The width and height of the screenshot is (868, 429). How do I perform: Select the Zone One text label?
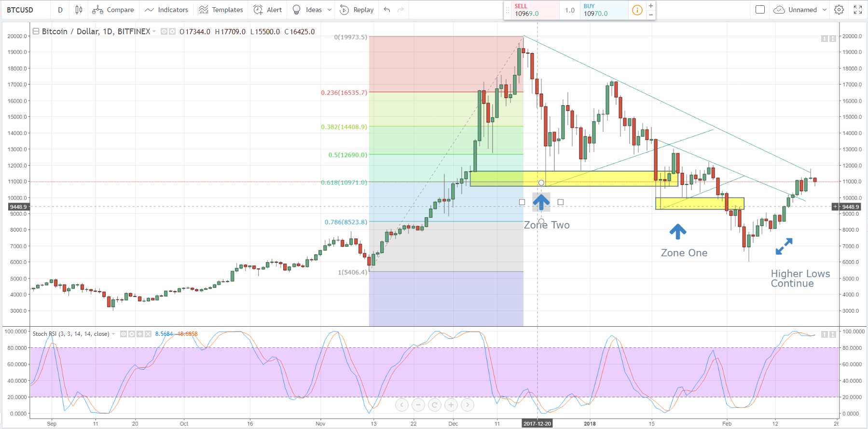pyautogui.click(x=684, y=253)
